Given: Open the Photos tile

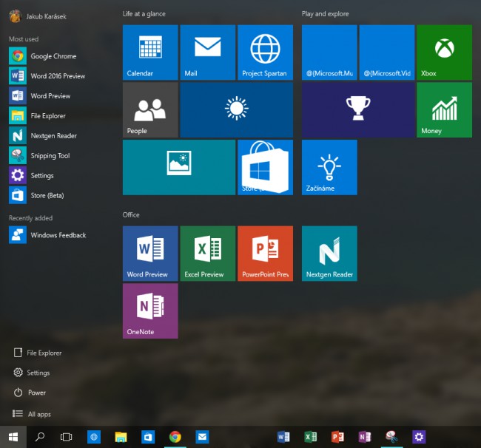Looking at the screenshot, I should click(179, 167).
